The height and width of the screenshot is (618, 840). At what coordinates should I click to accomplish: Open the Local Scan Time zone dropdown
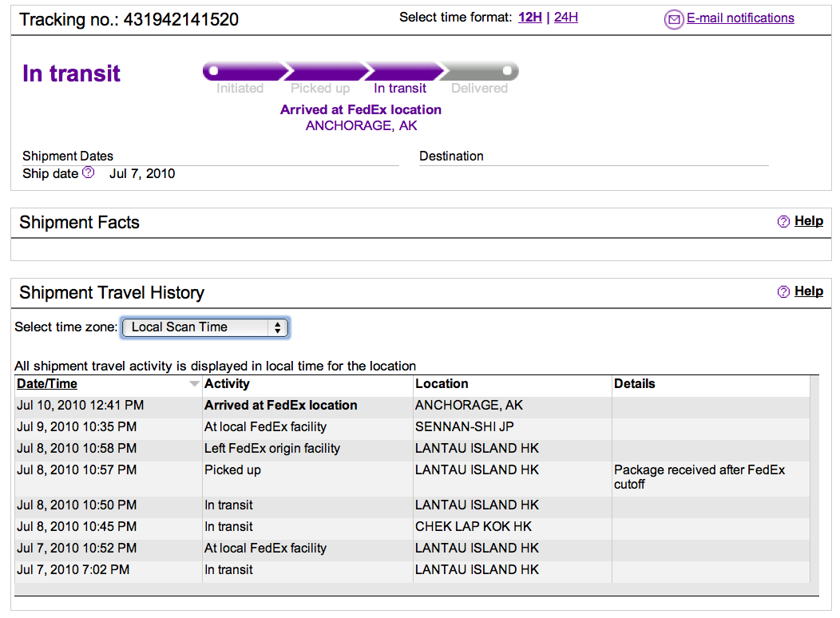206,327
